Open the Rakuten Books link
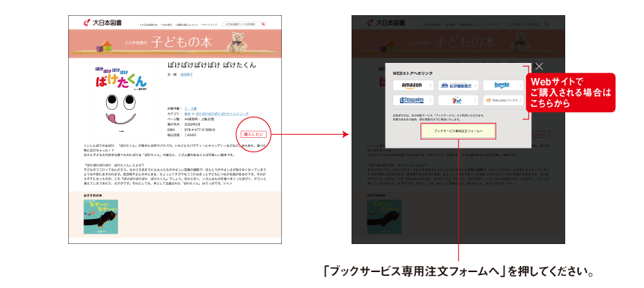Image resolution: width=644 pixels, height=288 pixels. pyautogui.click(x=503, y=100)
